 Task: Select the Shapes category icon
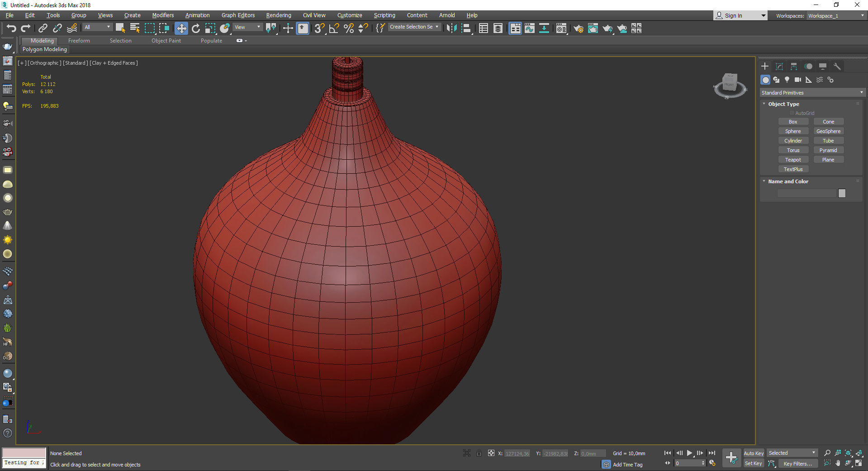[776, 80]
